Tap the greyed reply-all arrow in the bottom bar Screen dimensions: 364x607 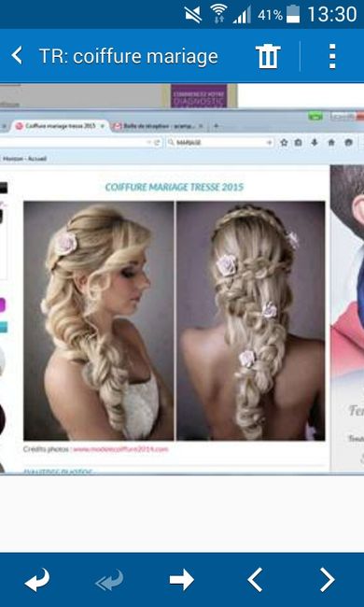pyautogui.click(x=110, y=580)
